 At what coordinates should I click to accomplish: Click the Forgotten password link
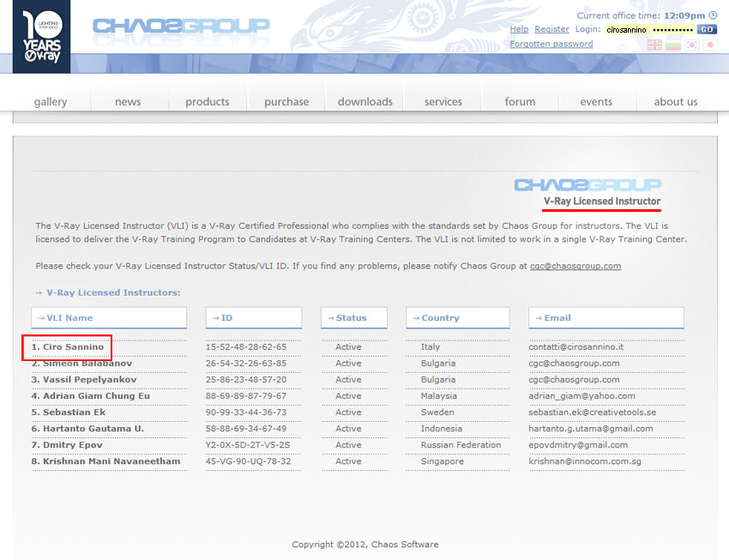[551, 44]
